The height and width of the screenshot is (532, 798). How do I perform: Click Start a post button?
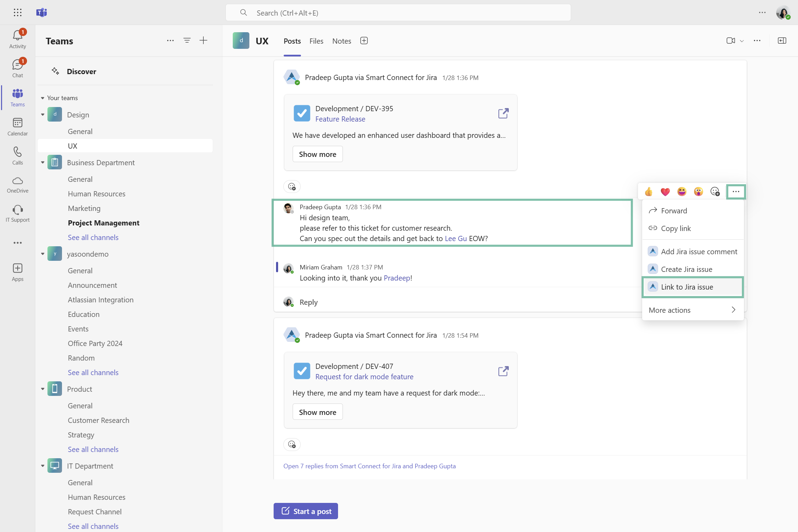pyautogui.click(x=306, y=511)
